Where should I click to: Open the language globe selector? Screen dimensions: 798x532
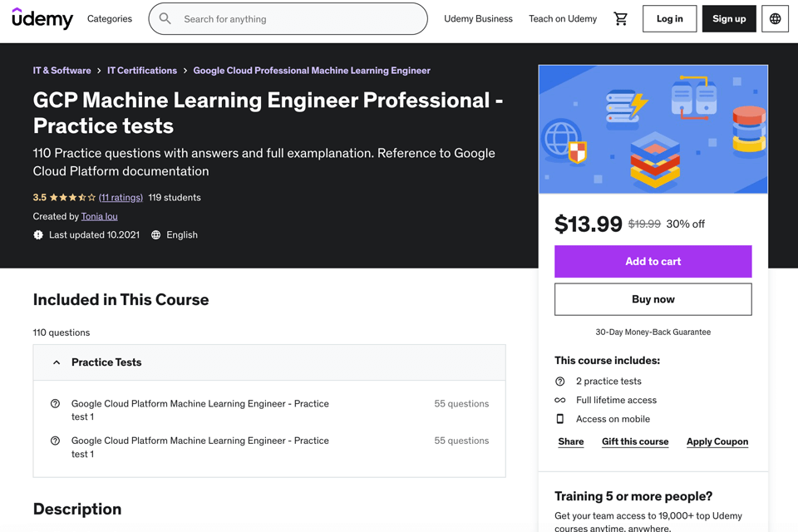775,19
